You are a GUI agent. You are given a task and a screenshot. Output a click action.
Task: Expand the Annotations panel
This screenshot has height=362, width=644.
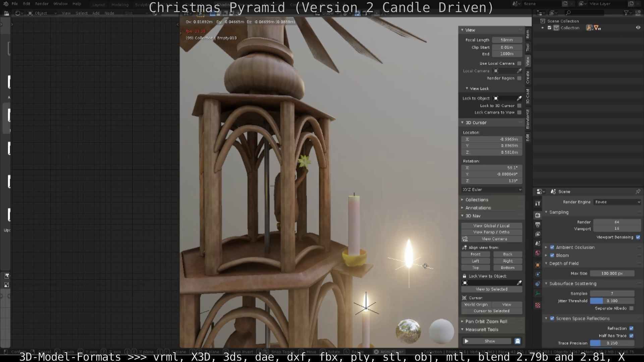click(x=462, y=208)
